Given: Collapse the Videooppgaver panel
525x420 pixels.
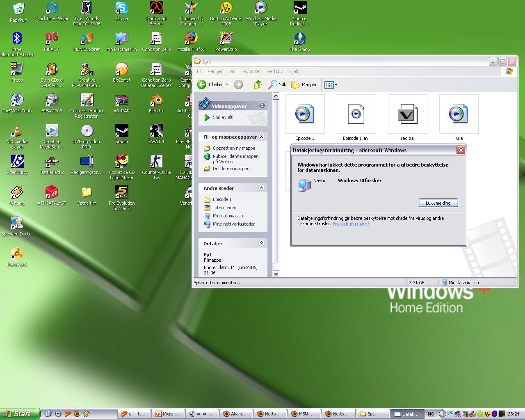Looking at the screenshot, I should (x=262, y=106).
